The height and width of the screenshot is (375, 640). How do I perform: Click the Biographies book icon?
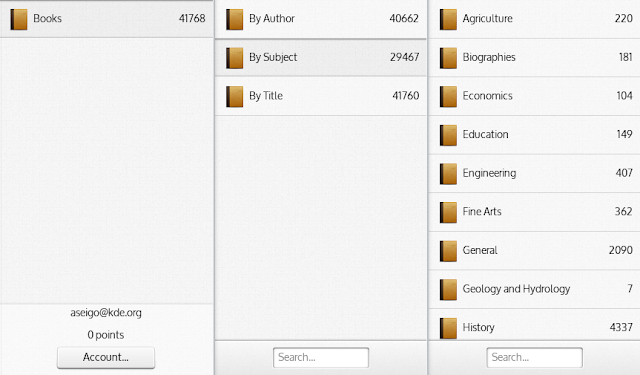tap(448, 58)
